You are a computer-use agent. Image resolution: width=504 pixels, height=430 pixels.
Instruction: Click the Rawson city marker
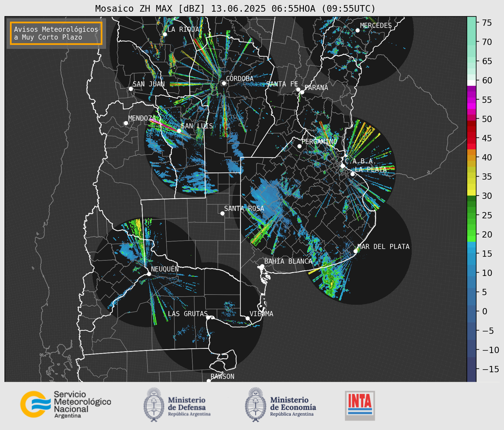coord(209,381)
